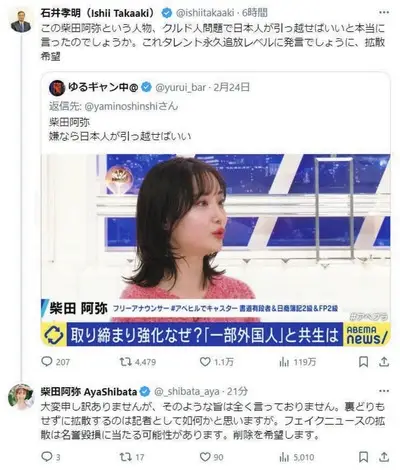This screenshot has height=470, width=400.
Task: Open the @yaminoshinshi reply-to link
Action: coord(121,106)
